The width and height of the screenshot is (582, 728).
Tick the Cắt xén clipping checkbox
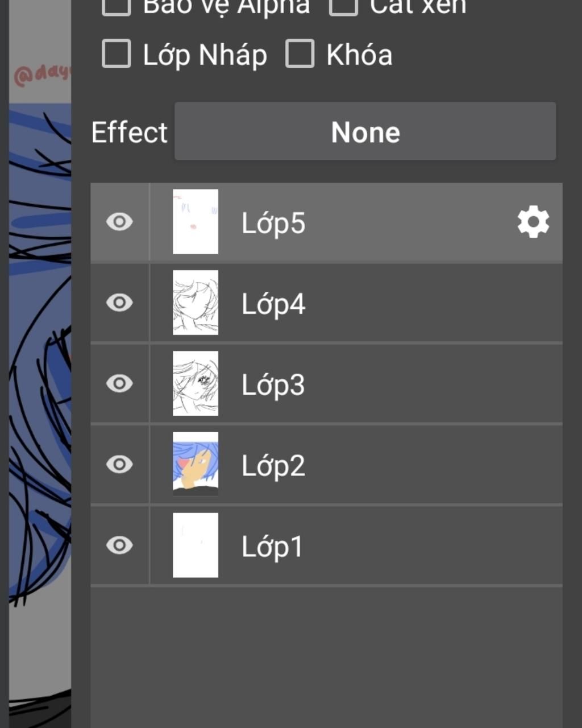[x=343, y=6]
